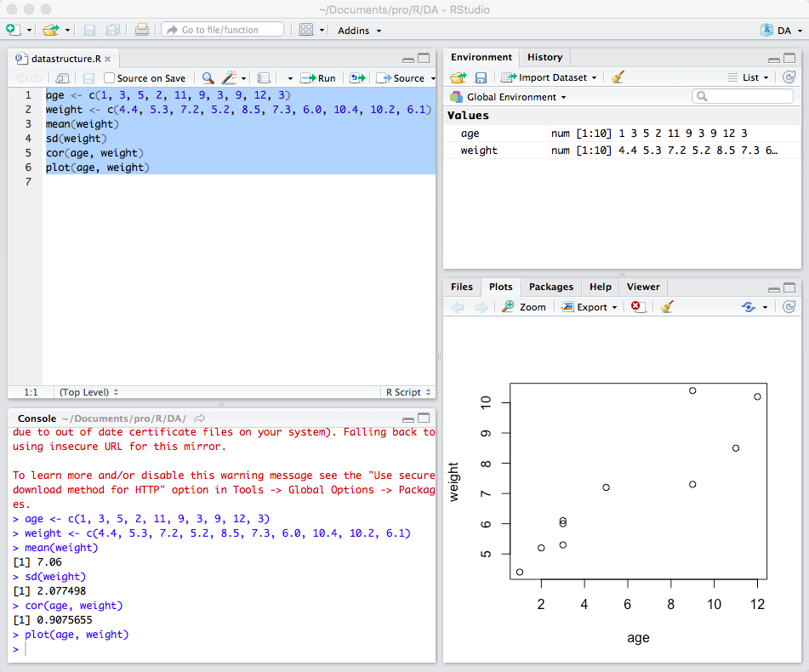The image size is (809, 672).
Task: Clear the environment with the broom icon
Action: pos(618,77)
